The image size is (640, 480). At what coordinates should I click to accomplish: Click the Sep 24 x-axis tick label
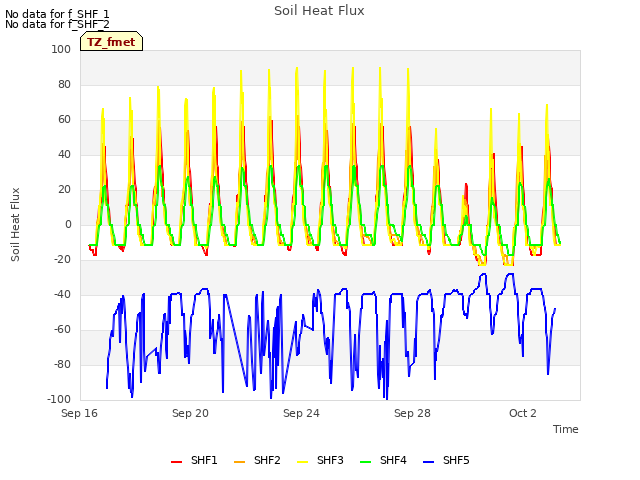(x=301, y=413)
